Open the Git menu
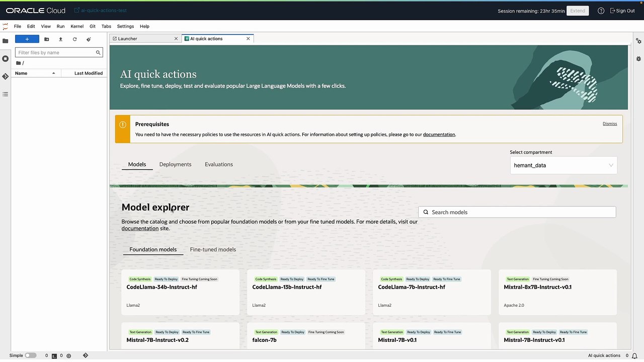Image resolution: width=644 pixels, height=362 pixels. (93, 26)
